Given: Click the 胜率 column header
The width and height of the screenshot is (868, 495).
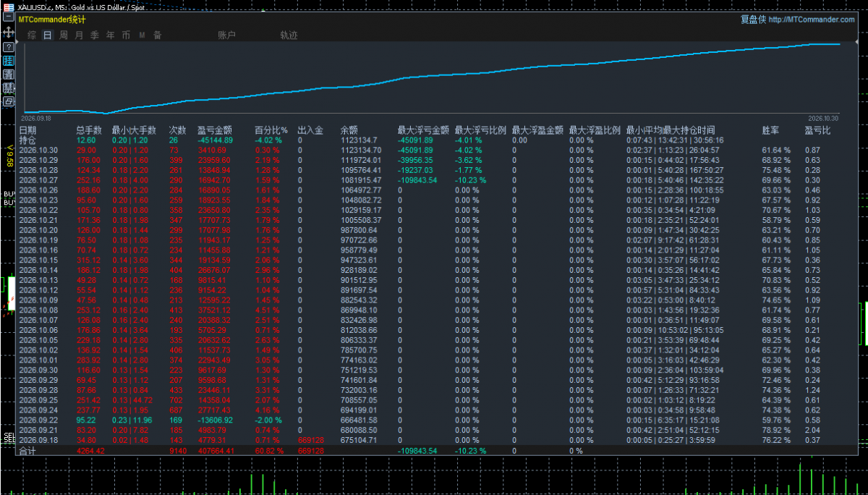Looking at the screenshot, I should point(770,130).
